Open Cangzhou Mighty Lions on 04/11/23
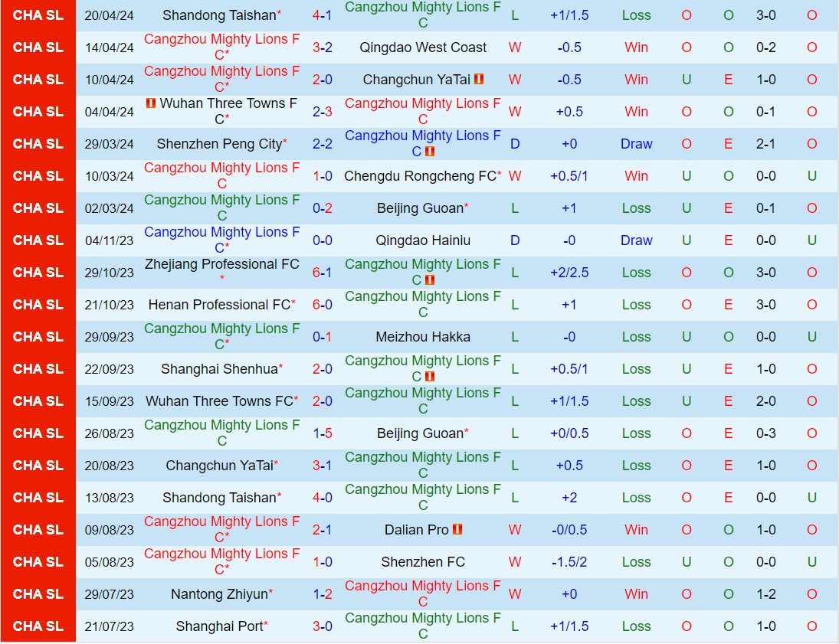The image size is (839, 644). (x=221, y=240)
